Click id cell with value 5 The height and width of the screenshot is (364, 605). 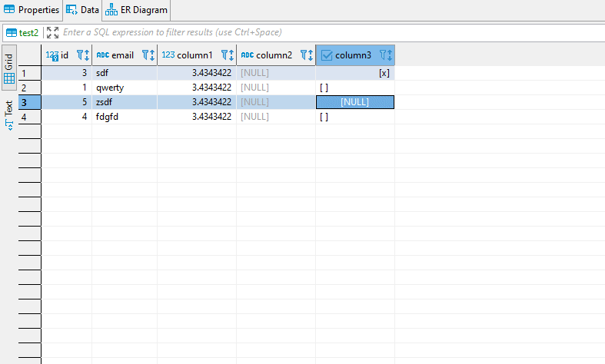click(66, 102)
